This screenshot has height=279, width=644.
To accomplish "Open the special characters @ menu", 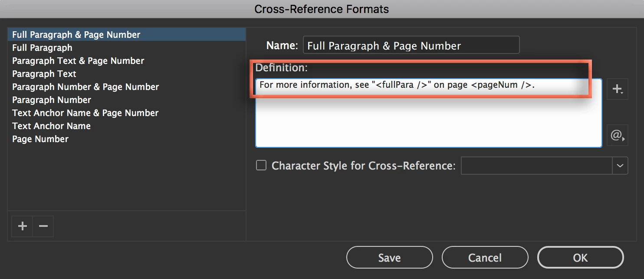I will [x=617, y=136].
